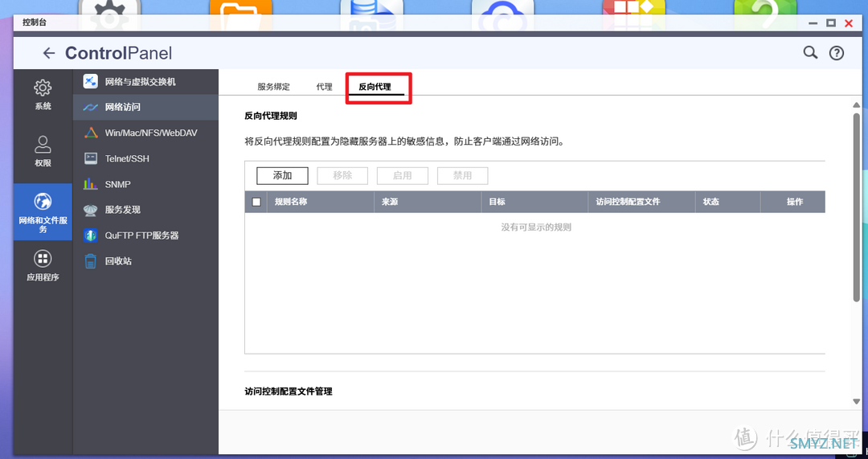Click the 禁用 button
This screenshot has height=459, width=868.
click(463, 175)
